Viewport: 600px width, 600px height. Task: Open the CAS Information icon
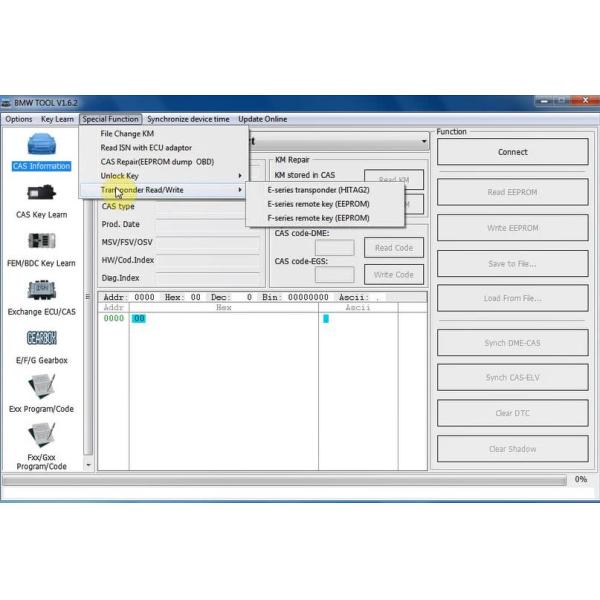(41, 145)
